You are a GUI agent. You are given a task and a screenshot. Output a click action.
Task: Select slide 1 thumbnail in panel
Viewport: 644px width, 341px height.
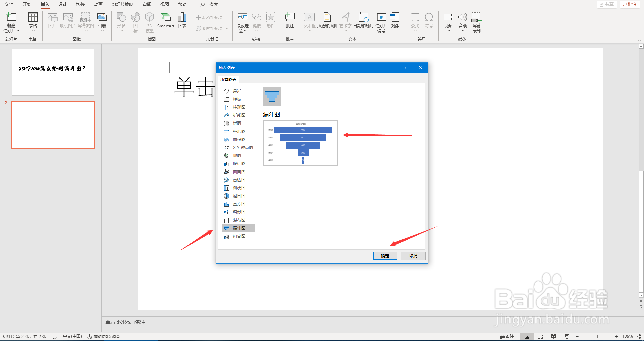[x=53, y=72]
